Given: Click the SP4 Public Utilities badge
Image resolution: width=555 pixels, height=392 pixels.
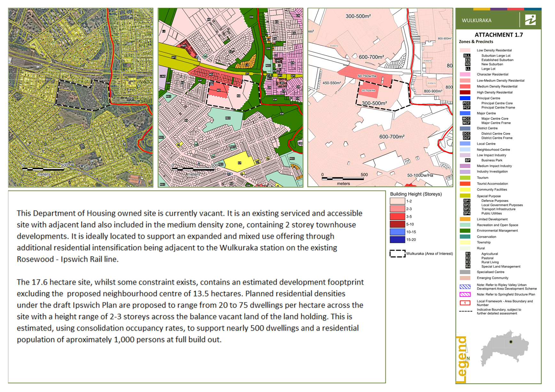Looking at the screenshot, I should pos(467,213).
